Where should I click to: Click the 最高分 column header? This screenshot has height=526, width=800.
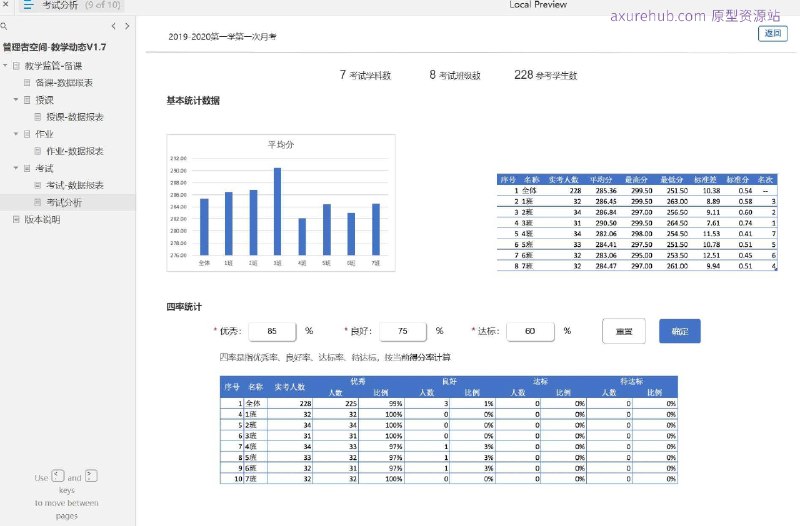[636, 180]
